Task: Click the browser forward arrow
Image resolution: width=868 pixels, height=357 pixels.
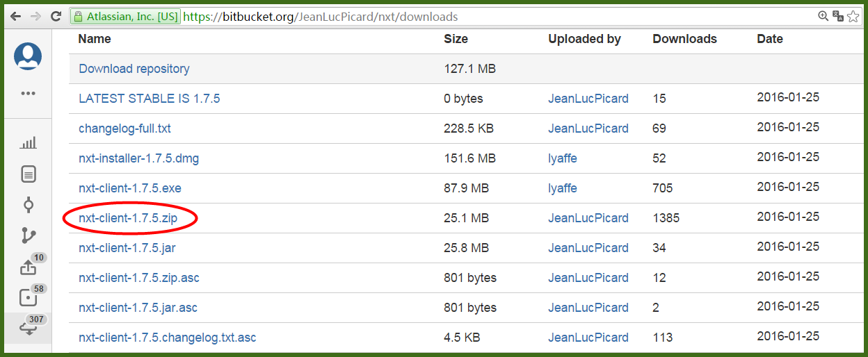Action: (35, 17)
